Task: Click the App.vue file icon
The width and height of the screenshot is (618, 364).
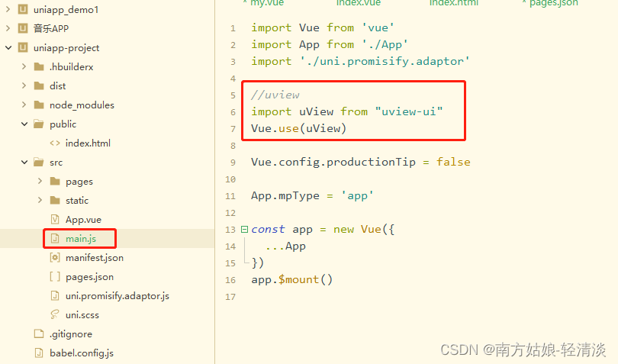Action: (x=55, y=219)
